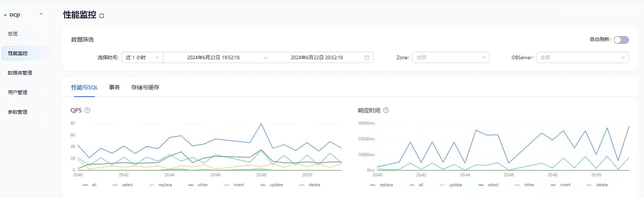Hide the update series in 响应时间 legend
The width and height of the screenshot is (644, 198).
451,185
